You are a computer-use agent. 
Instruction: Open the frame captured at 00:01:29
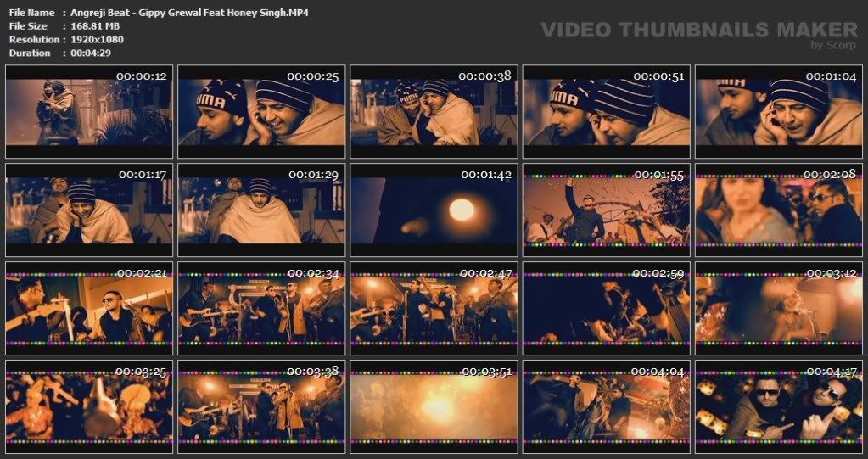tap(261, 210)
